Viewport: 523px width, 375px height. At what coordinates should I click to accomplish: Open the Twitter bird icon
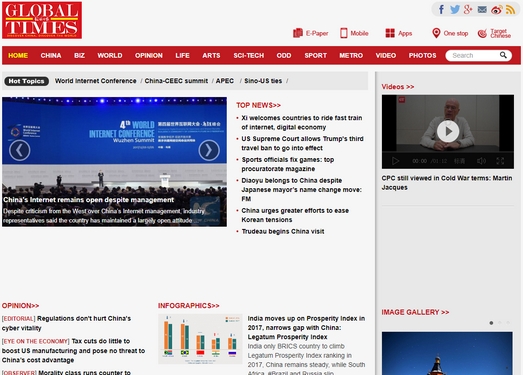(x=455, y=9)
